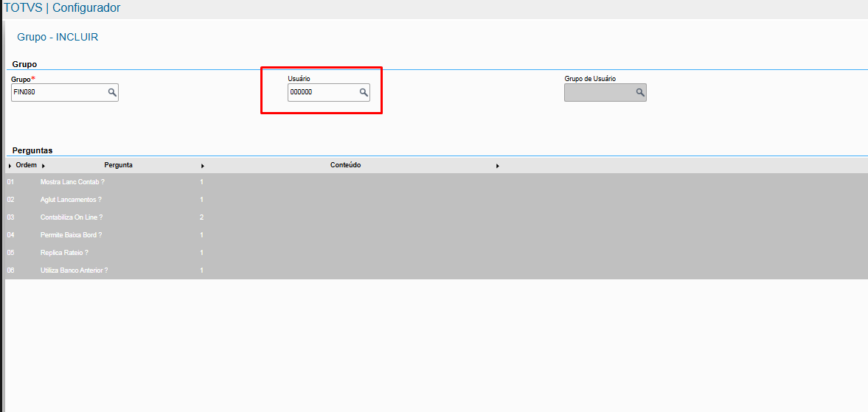Image resolution: width=868 pixels, height=412 pixels.
Task: Click ordem cell 04
Action: click(x=10, y=235)
